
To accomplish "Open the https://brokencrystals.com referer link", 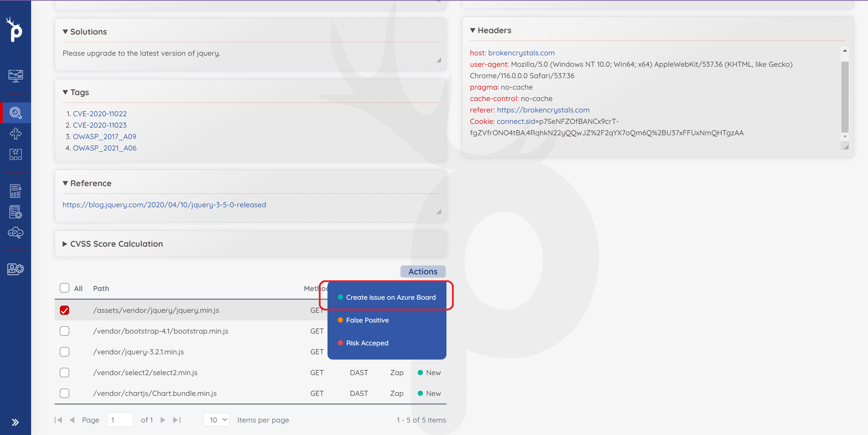I will click(x=543, y=110).
